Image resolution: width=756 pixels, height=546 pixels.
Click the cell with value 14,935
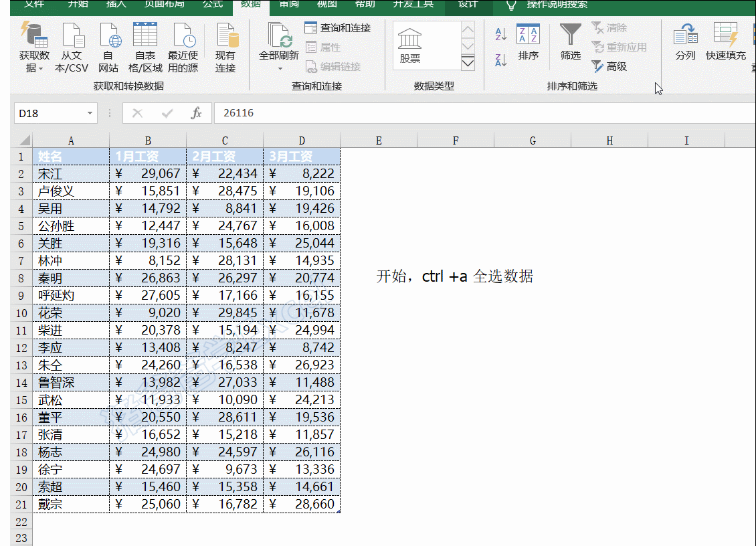tap(302, 261)
